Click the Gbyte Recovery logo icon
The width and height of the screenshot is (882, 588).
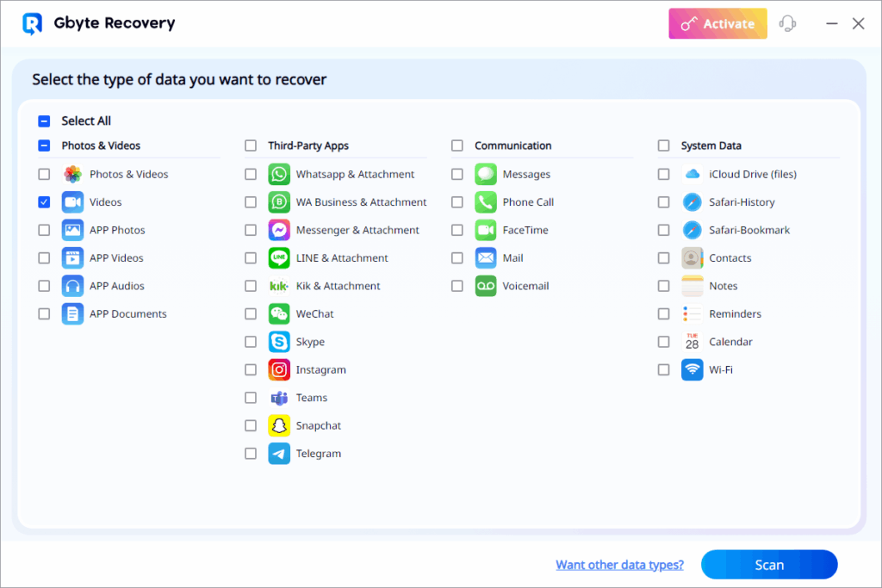point(33,23)
